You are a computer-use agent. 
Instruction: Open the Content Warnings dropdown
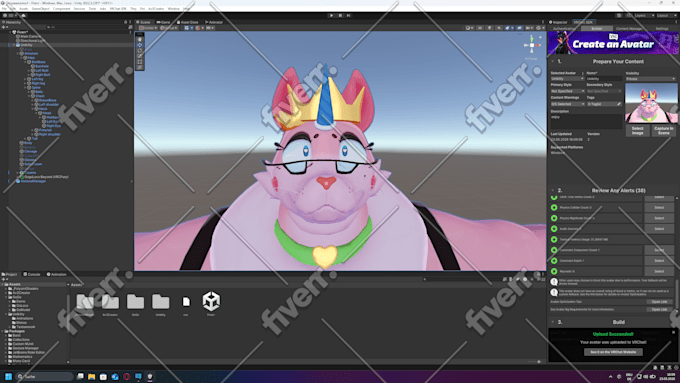(x=568, y=104)
